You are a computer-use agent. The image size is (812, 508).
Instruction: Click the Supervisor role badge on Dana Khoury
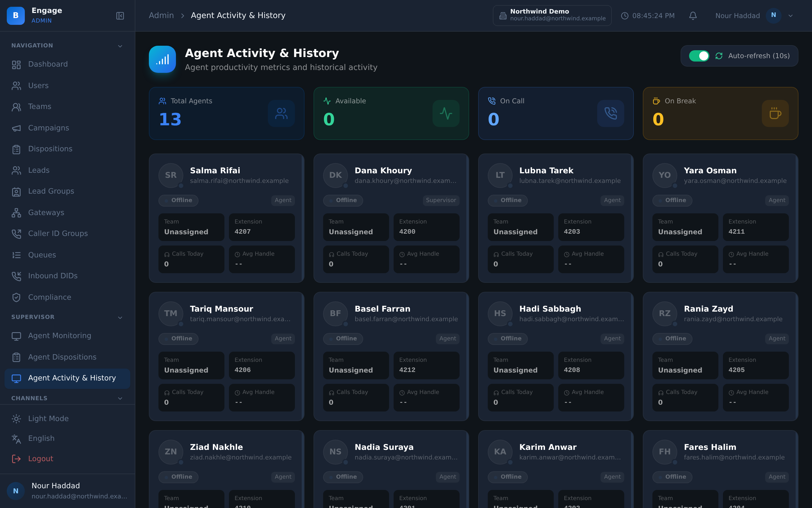pos(441,200)
